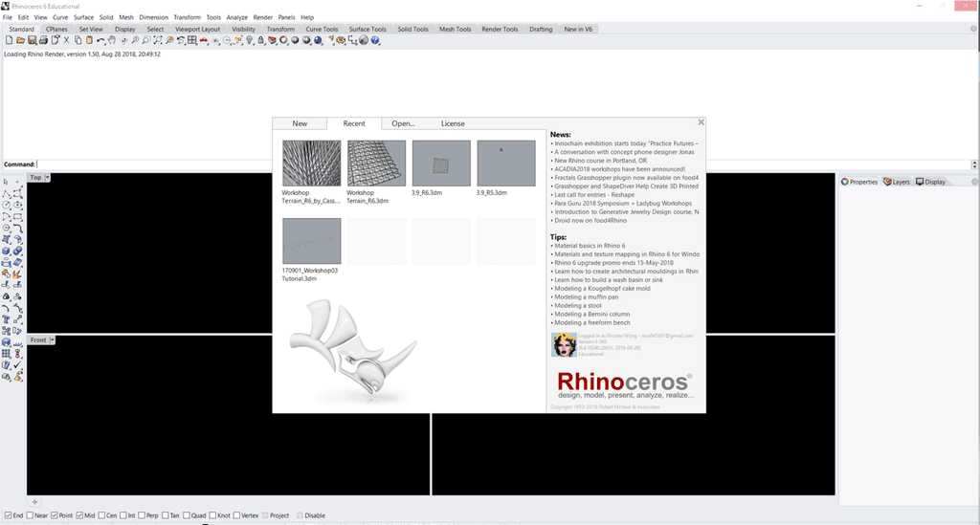Open the right panel options gear menu
980x525 pixels.
point(973,182)
